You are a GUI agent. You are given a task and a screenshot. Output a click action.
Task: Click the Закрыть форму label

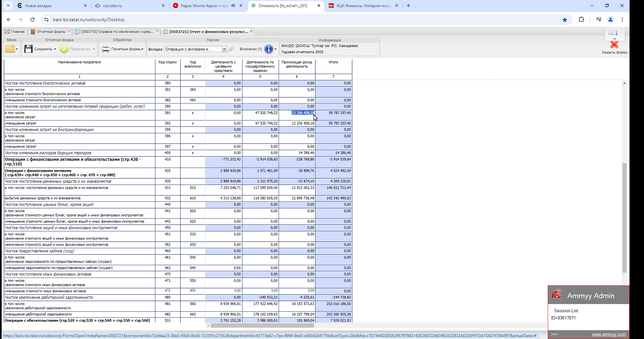pos(614,52)
